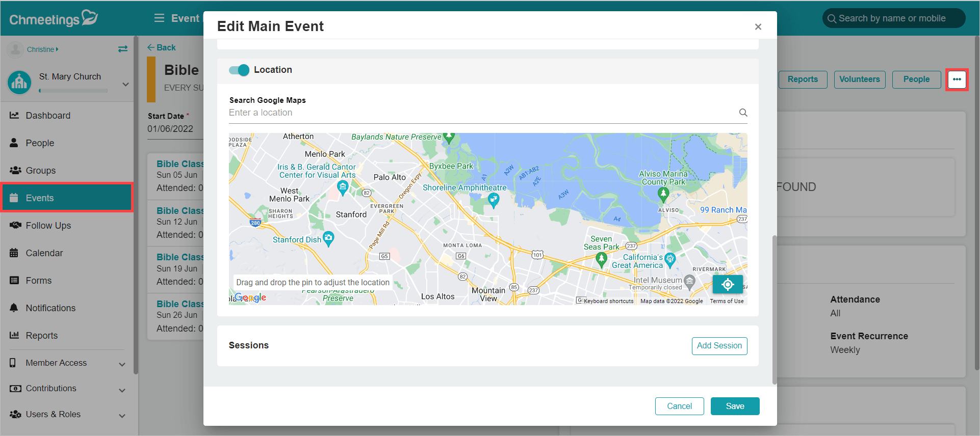Image resolution: width=980 pixels, height=436 pixels.
Task: Click Terms of Use on the map
Action: coord(727,301)
